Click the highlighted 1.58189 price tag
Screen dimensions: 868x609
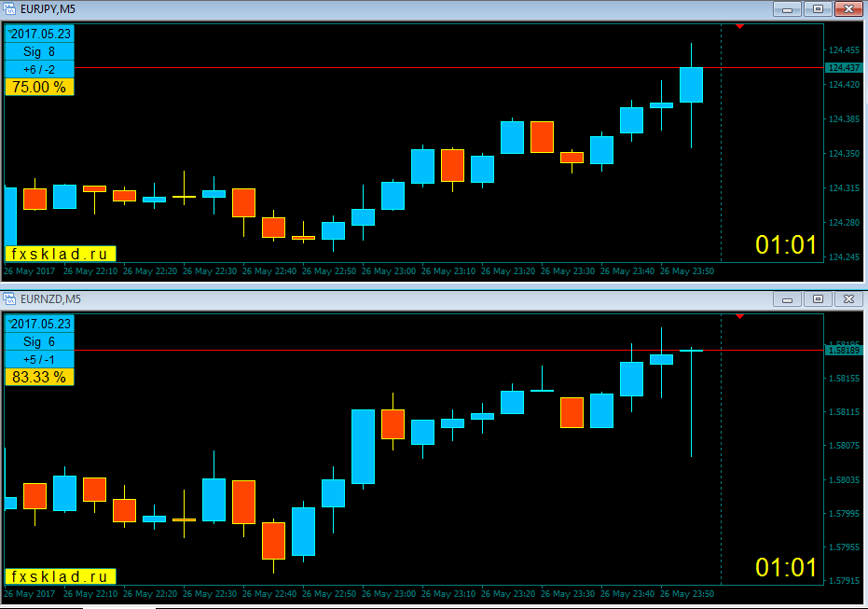click(x=844, y=351)
